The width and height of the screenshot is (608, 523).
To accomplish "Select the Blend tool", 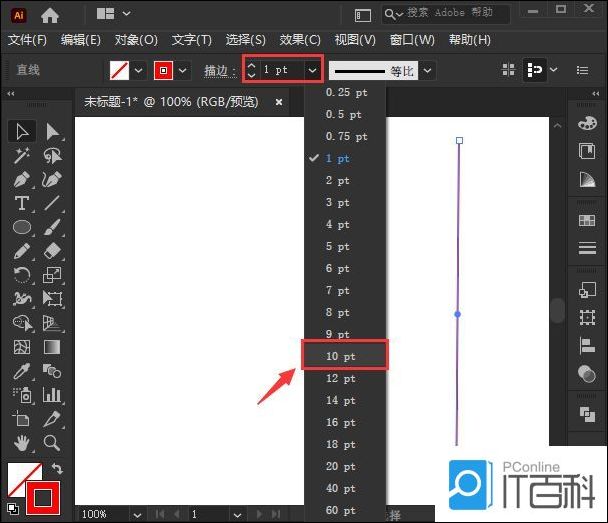I will (52, 371).
